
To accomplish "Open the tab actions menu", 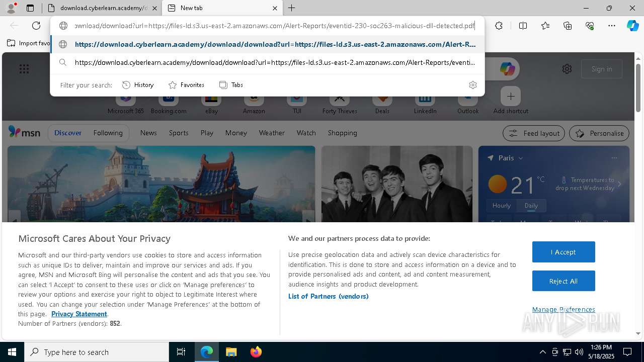I will [x=30, y=8].
